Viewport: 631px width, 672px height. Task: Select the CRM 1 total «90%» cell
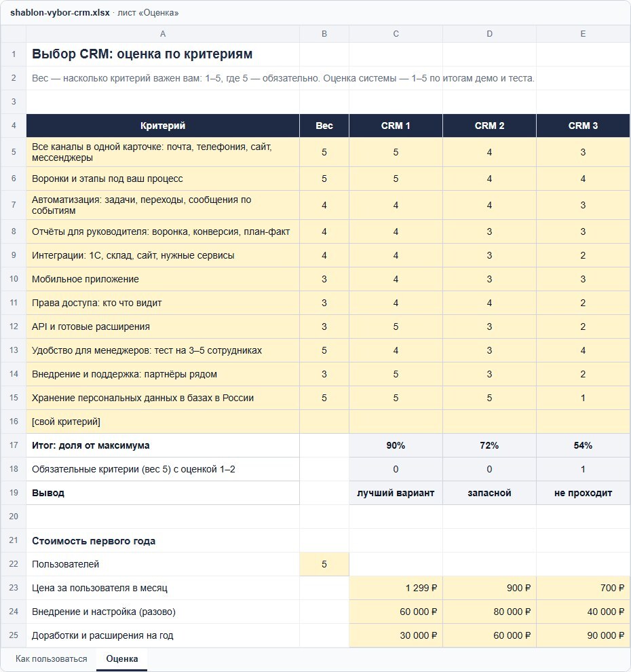(x=396, y=445)
